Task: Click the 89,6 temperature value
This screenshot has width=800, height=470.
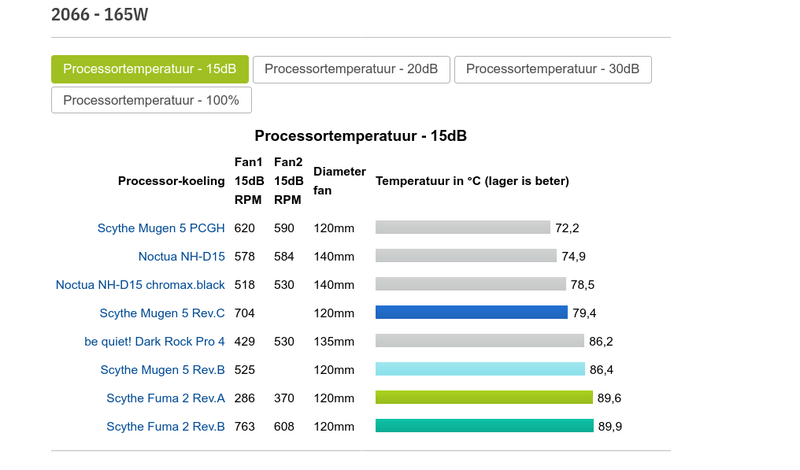Action: click(x=609, y=398)
